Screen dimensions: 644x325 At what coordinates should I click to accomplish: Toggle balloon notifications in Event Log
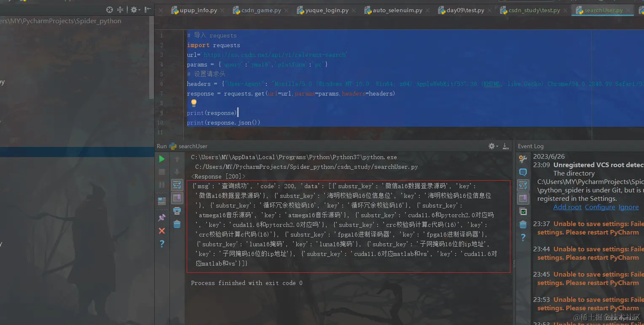523,172
